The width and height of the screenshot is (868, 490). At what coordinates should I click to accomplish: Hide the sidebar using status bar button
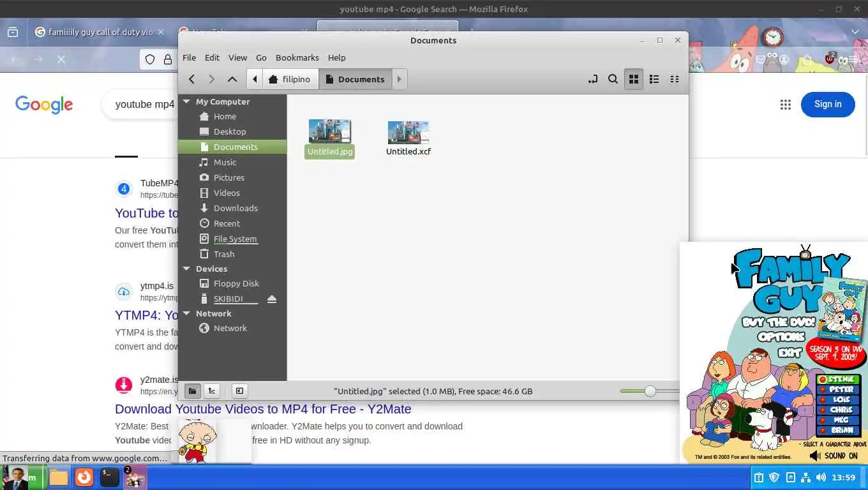[239, 391]
